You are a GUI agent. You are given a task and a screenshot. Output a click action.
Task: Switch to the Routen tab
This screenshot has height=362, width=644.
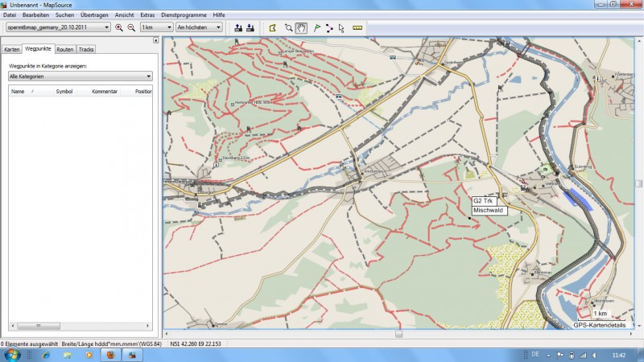click(65, 50)
